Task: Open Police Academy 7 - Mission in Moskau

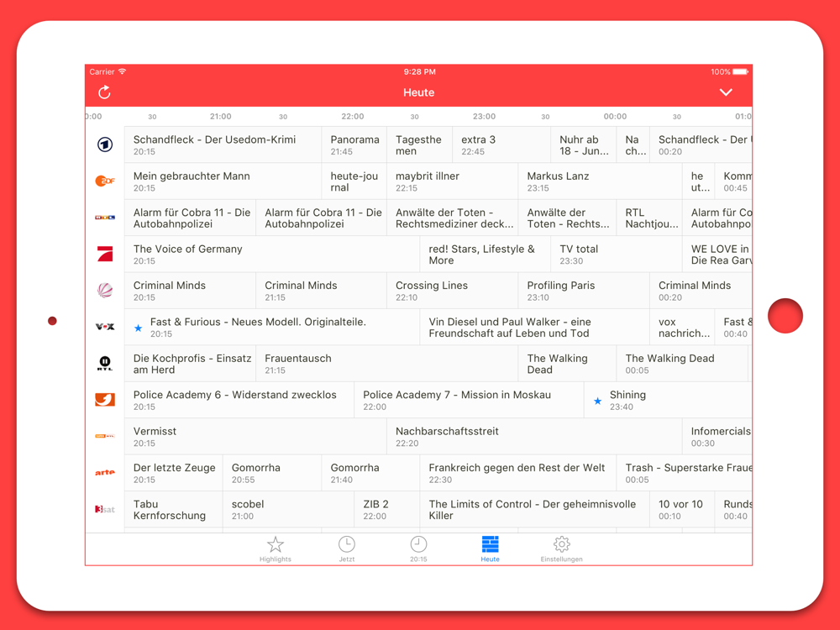Action: [469, 400]
